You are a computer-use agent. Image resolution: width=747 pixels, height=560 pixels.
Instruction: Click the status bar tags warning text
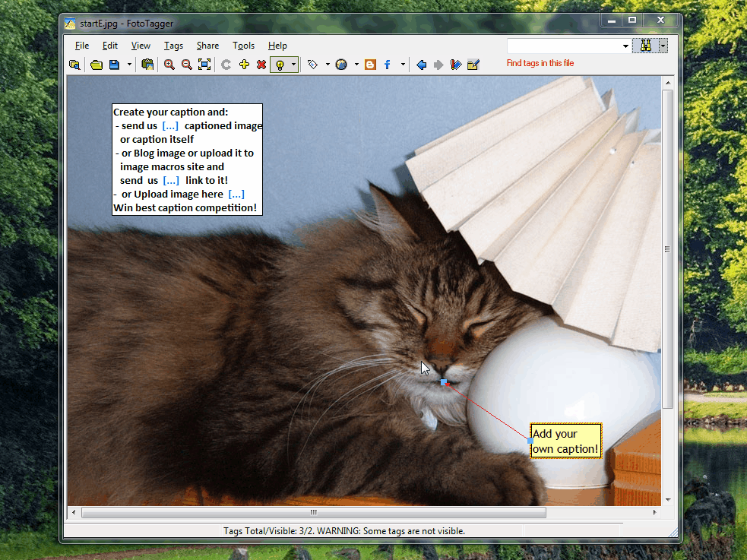click(344, 531)
